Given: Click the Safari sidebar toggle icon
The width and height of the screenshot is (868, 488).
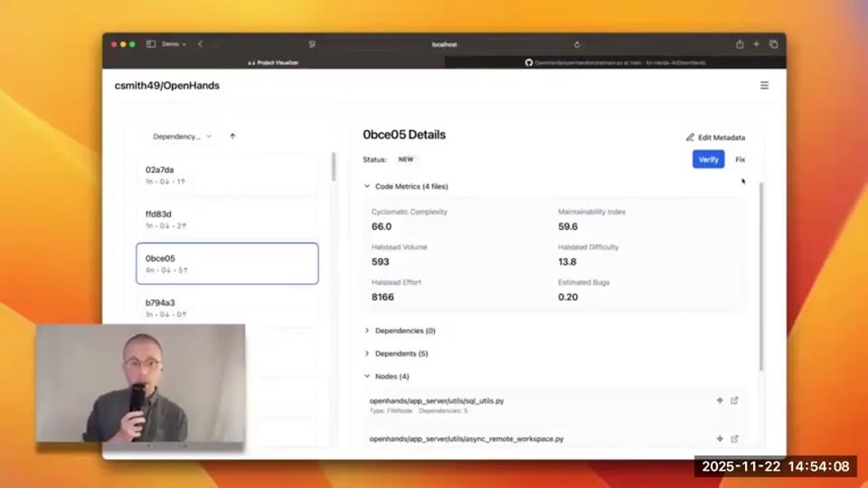Looking at the screenshot, I should pos(151,44).
